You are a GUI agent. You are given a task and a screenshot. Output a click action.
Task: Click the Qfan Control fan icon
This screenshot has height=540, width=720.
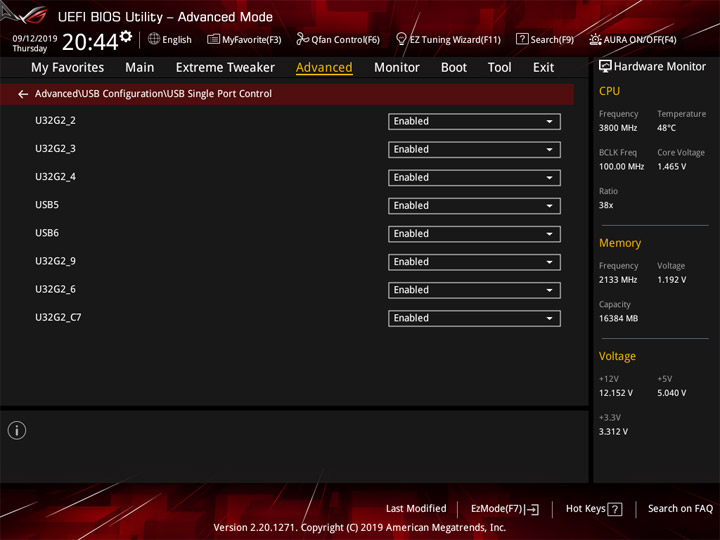pyautogui.click(x=302, y=39)
